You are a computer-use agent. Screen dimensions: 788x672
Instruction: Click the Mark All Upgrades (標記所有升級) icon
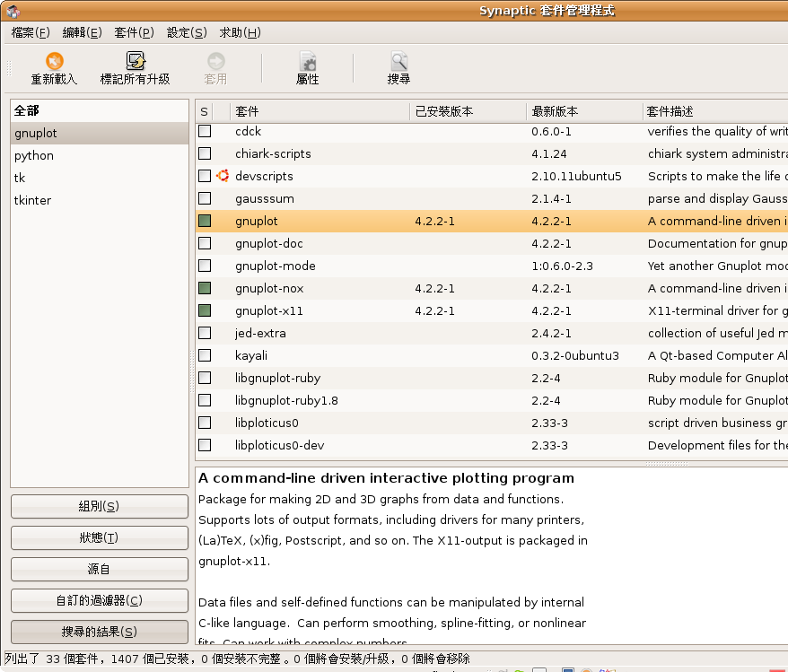click(136, 61)
